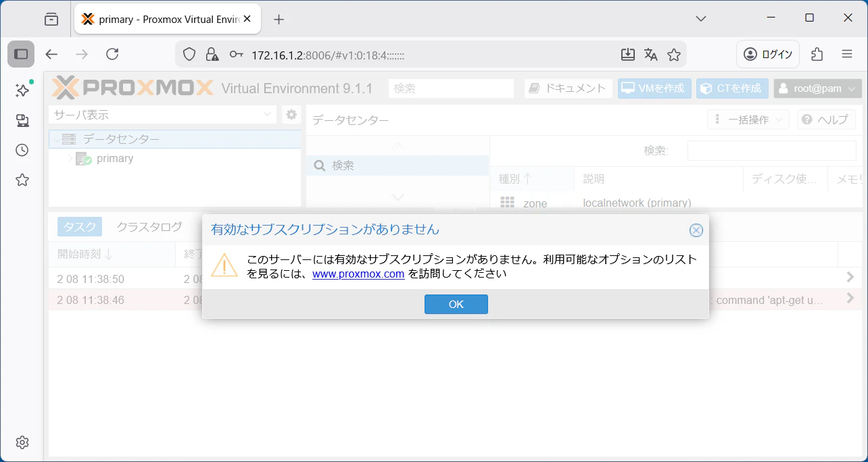This screenshot has height=462, width=868.
Task: Click the ディスク使 column header
Action: pos(785,179)
